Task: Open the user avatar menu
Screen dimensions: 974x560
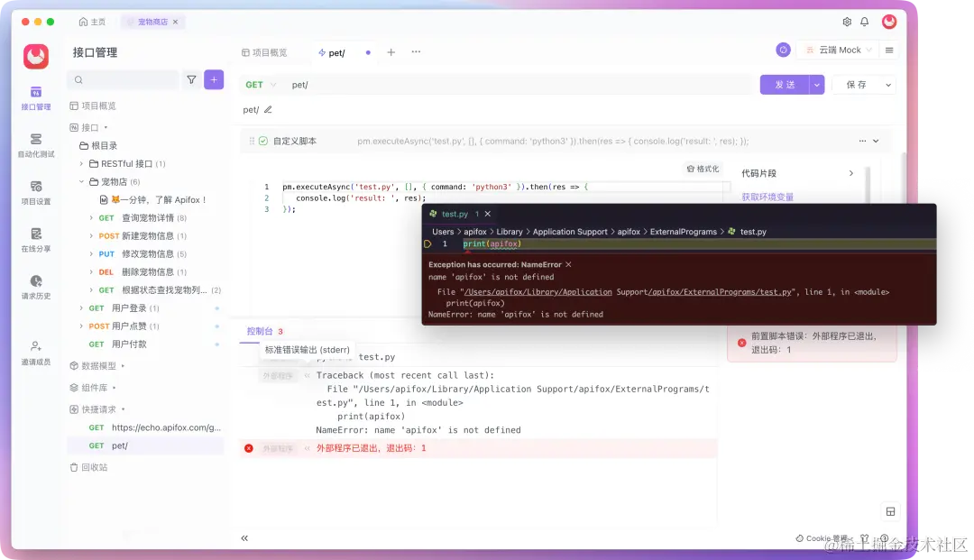Action: 889,22
